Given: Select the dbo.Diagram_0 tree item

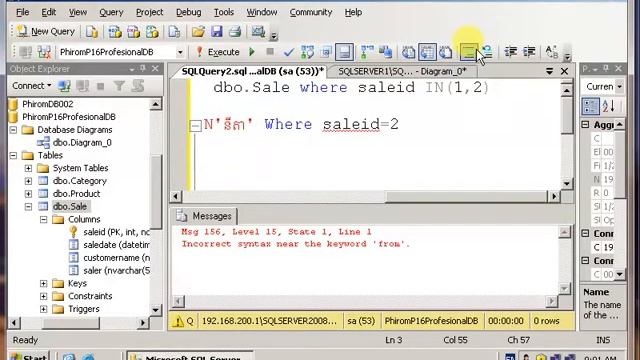Looking at the screenshot, I should pos(82,142).
